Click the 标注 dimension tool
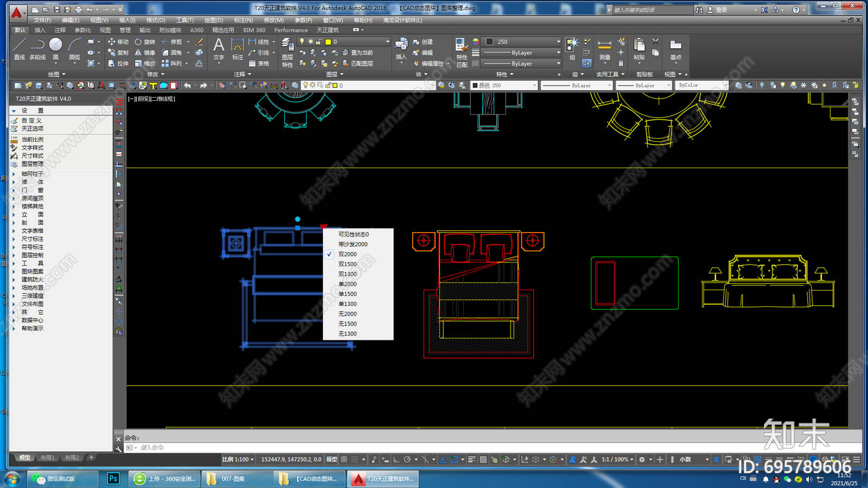 pyautogui.click(x=238, y=49)
